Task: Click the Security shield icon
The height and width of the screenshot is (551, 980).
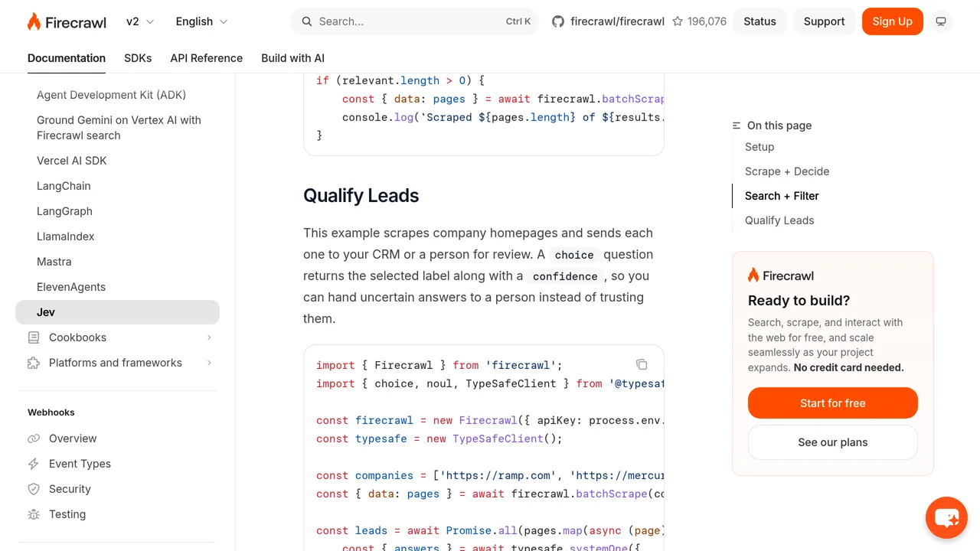Action: click(34, 489)
